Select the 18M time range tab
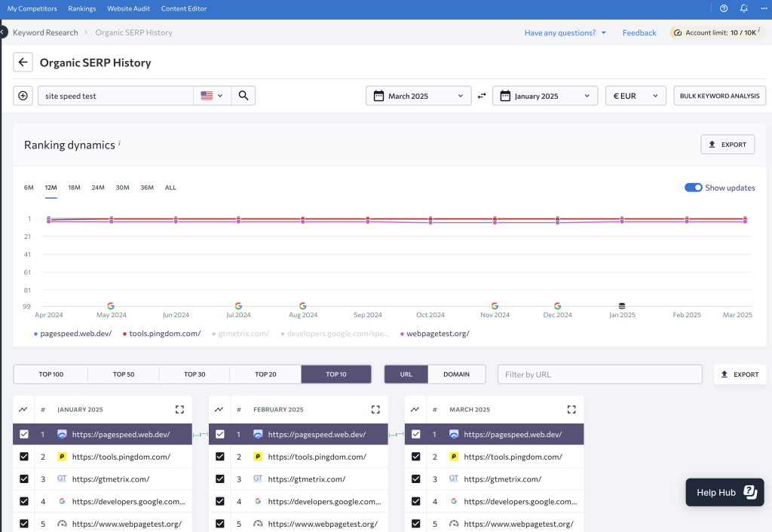 [x=75, y=188]
